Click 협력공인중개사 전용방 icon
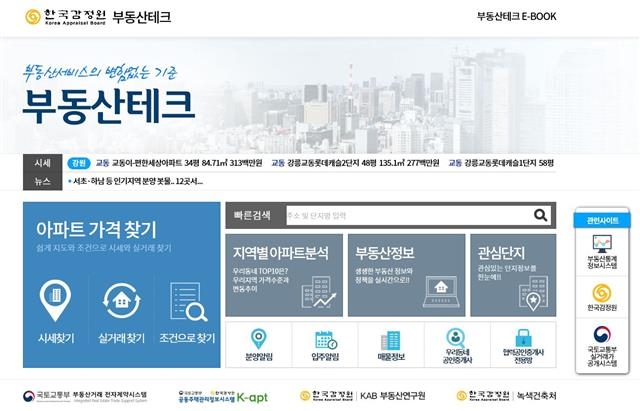640x411 pixels. pos(521,340)
